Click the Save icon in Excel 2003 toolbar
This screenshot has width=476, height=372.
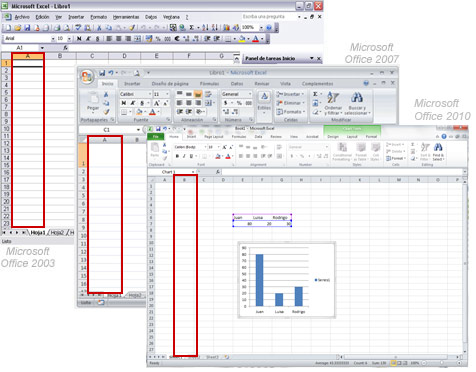[x=27, y=28]
